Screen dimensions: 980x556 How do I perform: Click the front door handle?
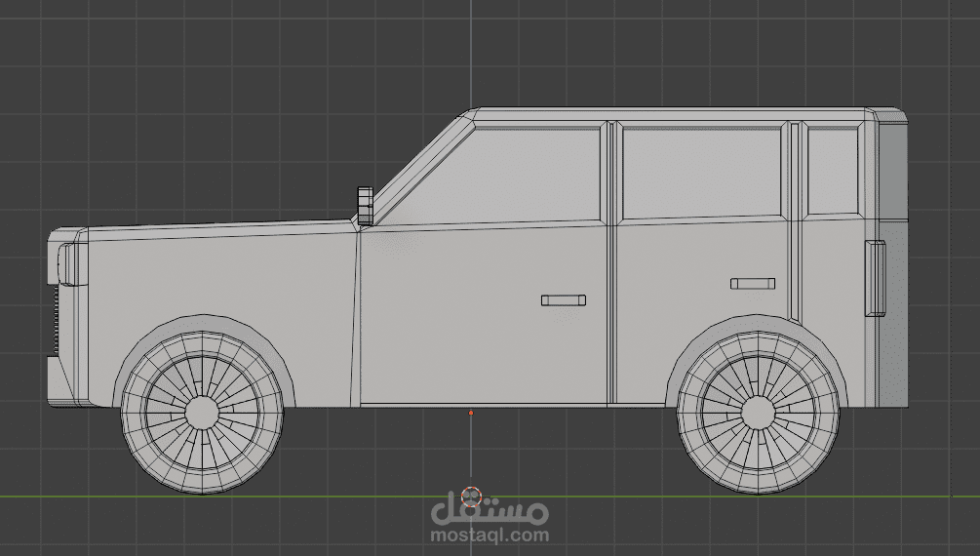(x=563, y=299)
